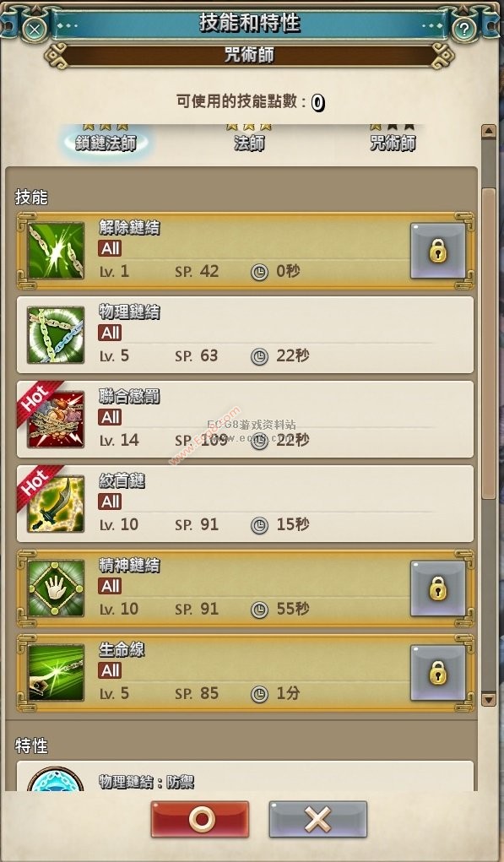The width and height of the screenshot is (504, 862).
Task: Select the 物理鏈結 chain skill icon
Action: [x=56, y=335]
